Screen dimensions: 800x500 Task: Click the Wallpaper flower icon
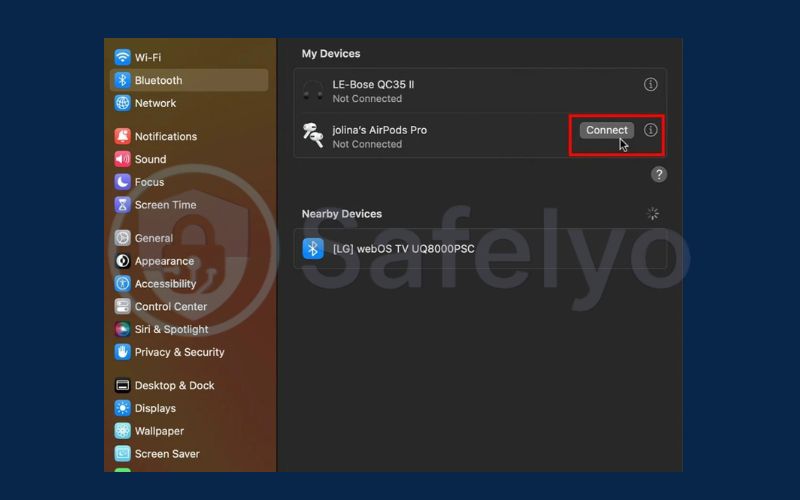point(122,431)
